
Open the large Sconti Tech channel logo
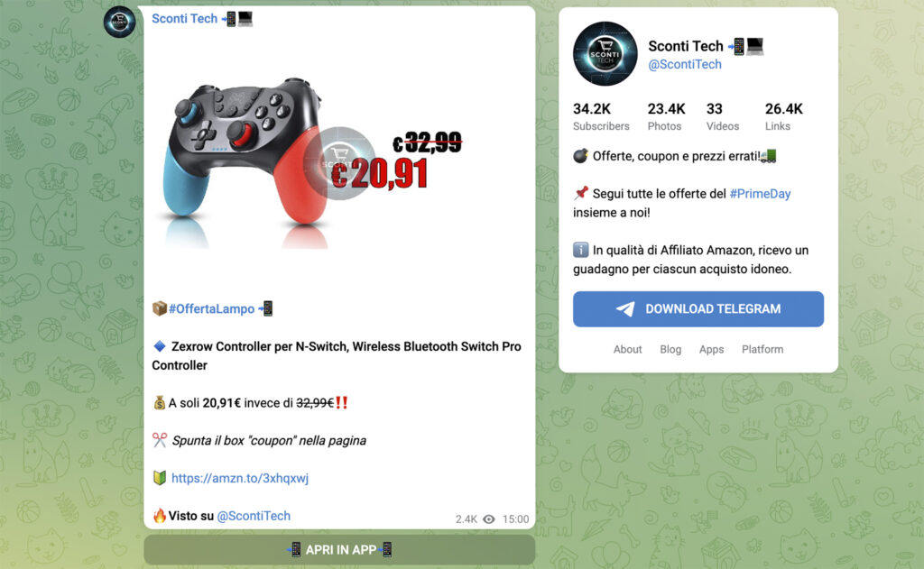pos(605,54)
